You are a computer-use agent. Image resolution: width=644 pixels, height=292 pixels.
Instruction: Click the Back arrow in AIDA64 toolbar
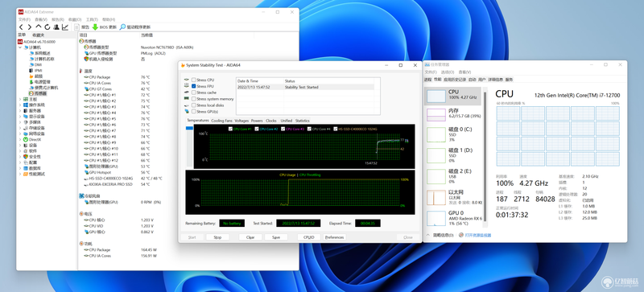click(x=21, y=27)
